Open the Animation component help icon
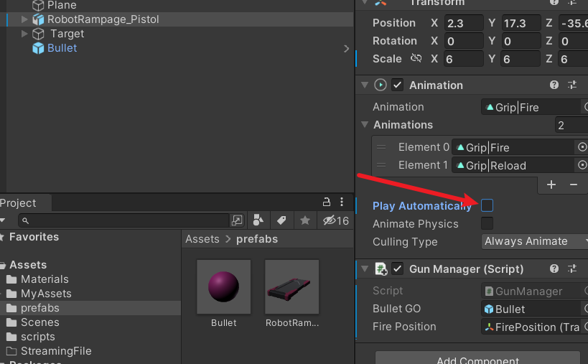The width and height of the screenshot is (588, 364). tap(554, 85)
